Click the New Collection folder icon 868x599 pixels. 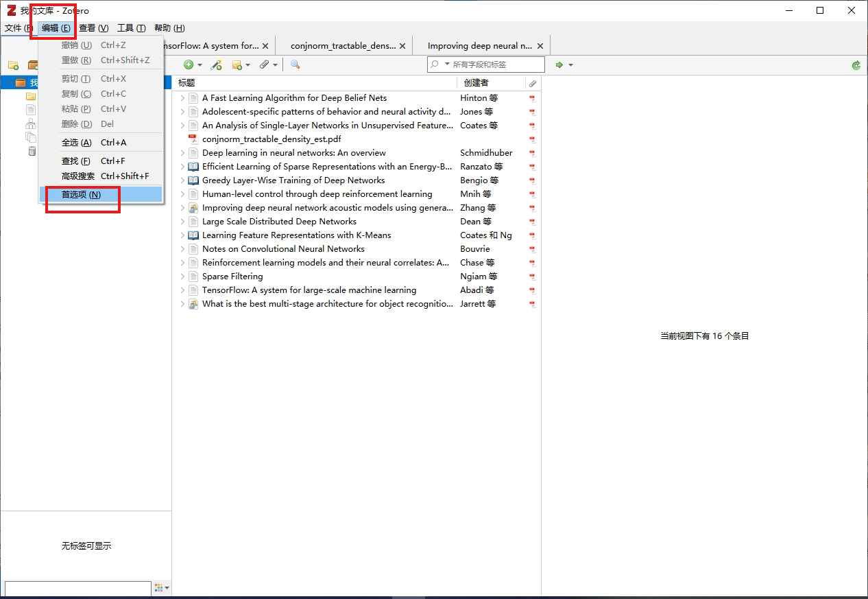13,65
